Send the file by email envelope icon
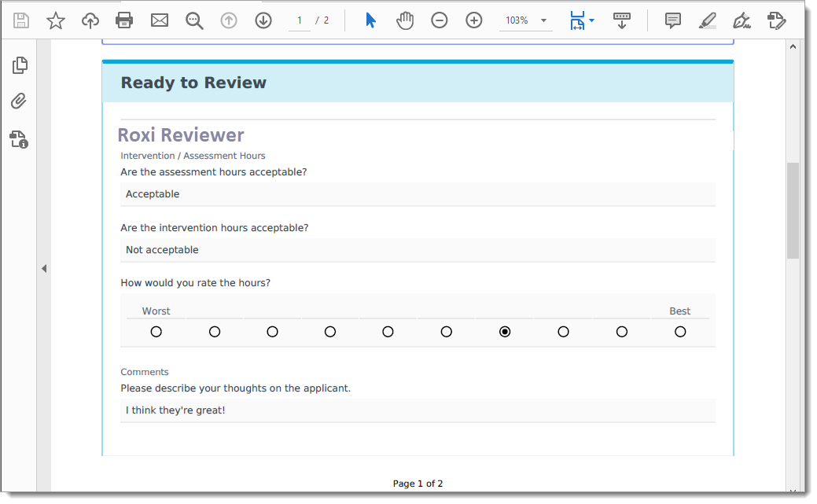Viewport: 817px width, 504px height. (x=160, y=21)
